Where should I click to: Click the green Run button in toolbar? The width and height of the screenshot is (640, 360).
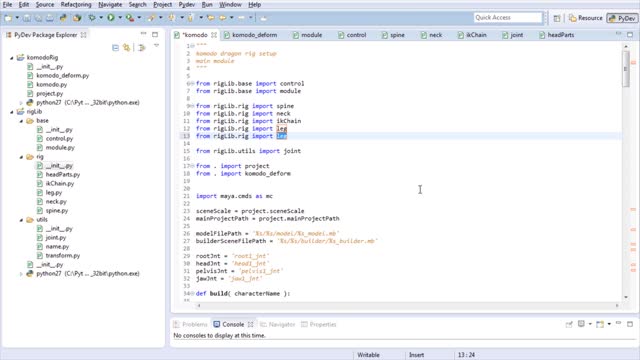pyautogui.click(x=111, y=18)
